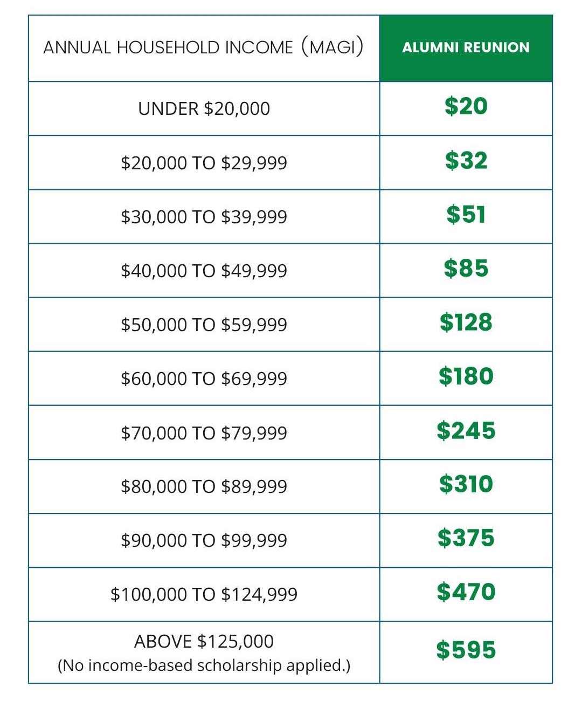Click the $180 price
Screen dimensions: 582x728
click(466, 376)
